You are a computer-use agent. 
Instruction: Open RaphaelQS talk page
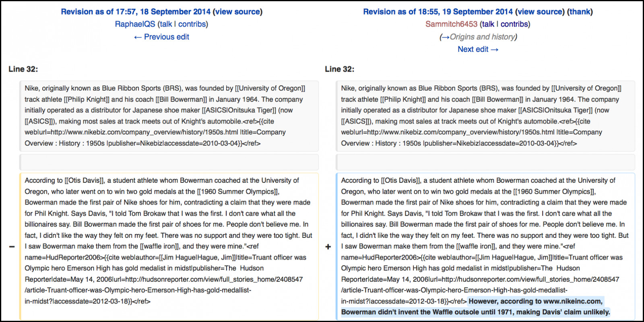(166, 24)
